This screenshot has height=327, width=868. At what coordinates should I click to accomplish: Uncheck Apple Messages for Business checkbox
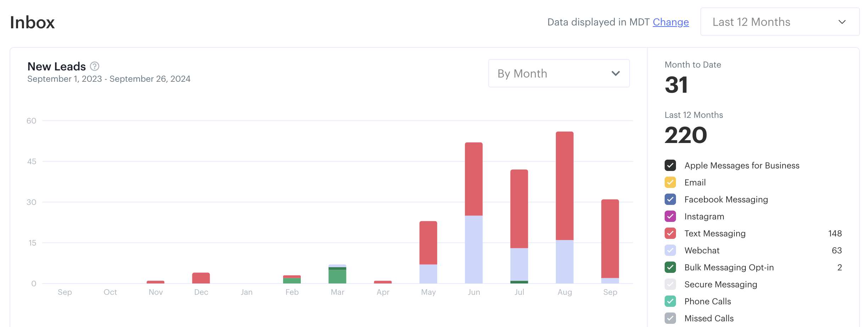click(670, 165)
